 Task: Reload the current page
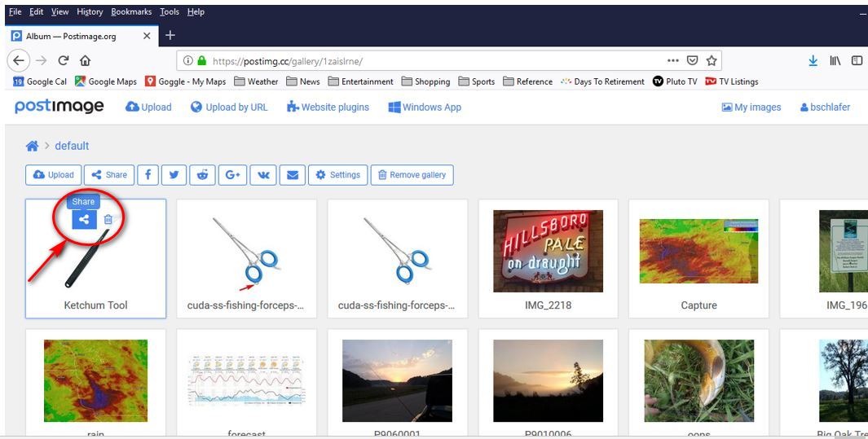pos(63,60)
